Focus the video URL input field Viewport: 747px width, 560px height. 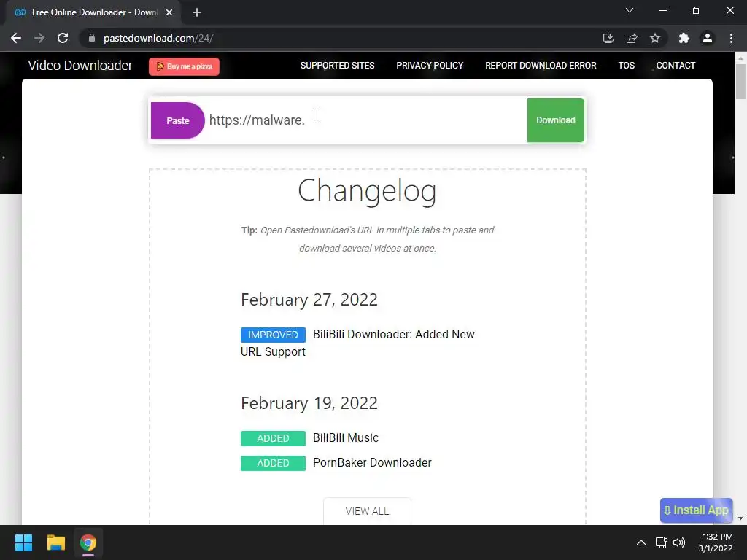[x=366, y=120]
